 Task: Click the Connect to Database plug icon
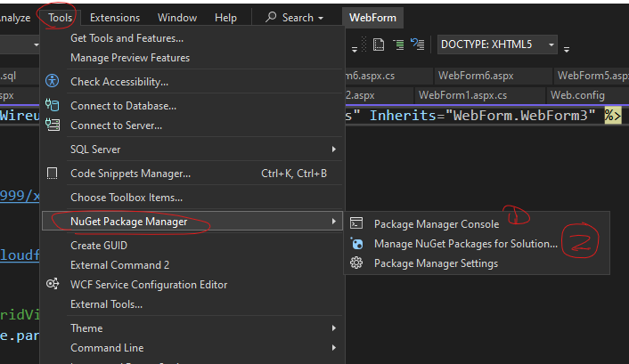click(53, 105)
